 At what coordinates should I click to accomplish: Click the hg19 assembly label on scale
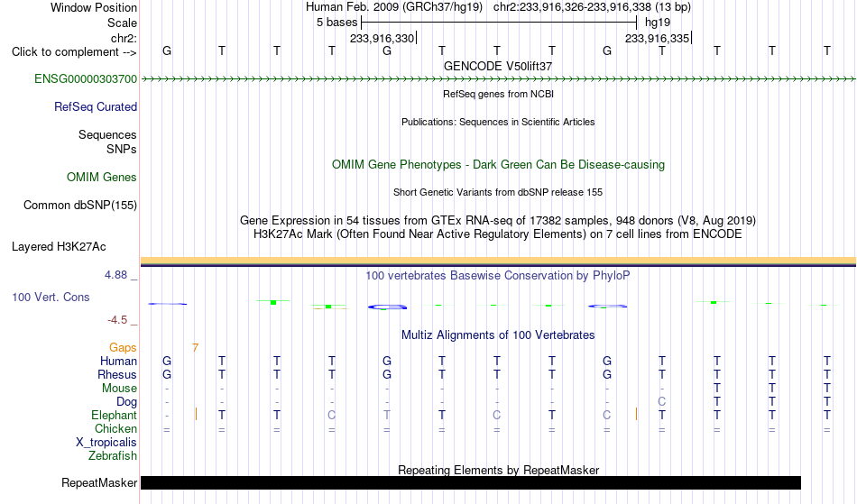[x=658, y=23]
